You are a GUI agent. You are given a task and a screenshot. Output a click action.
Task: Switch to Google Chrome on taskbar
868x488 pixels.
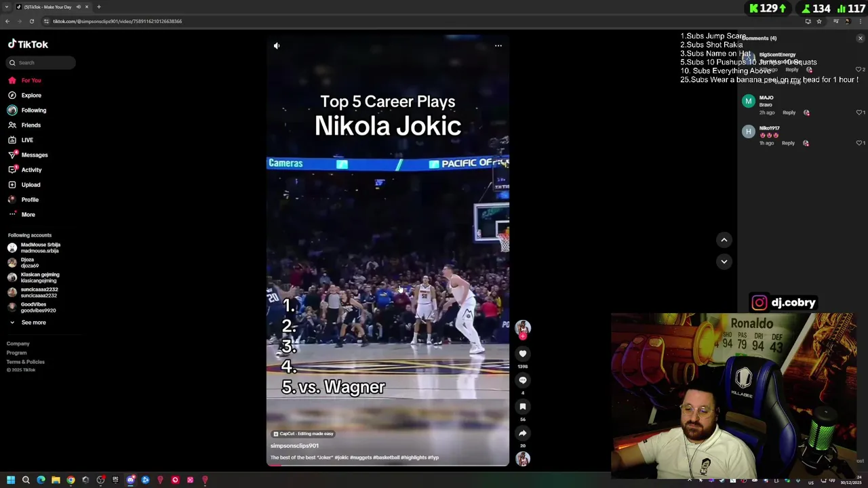tap(71, 480)
